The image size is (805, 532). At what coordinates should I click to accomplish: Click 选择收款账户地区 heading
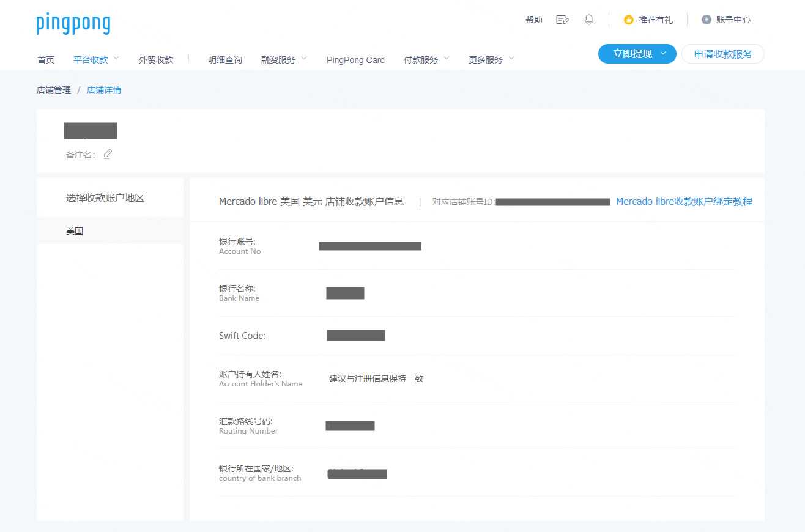tap(105, 198)
